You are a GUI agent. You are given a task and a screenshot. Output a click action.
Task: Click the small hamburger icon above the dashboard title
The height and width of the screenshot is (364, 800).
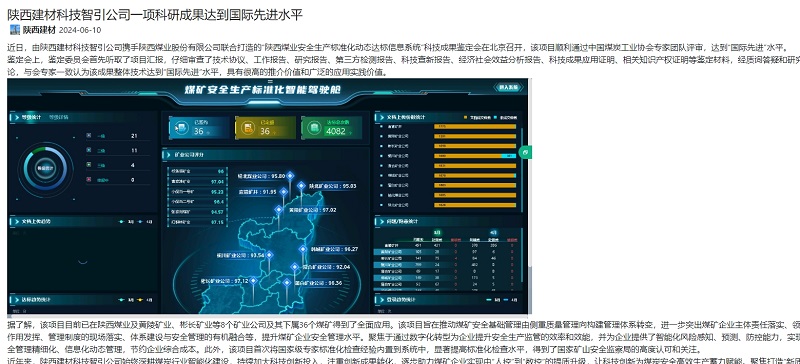(x=270, y=81)
